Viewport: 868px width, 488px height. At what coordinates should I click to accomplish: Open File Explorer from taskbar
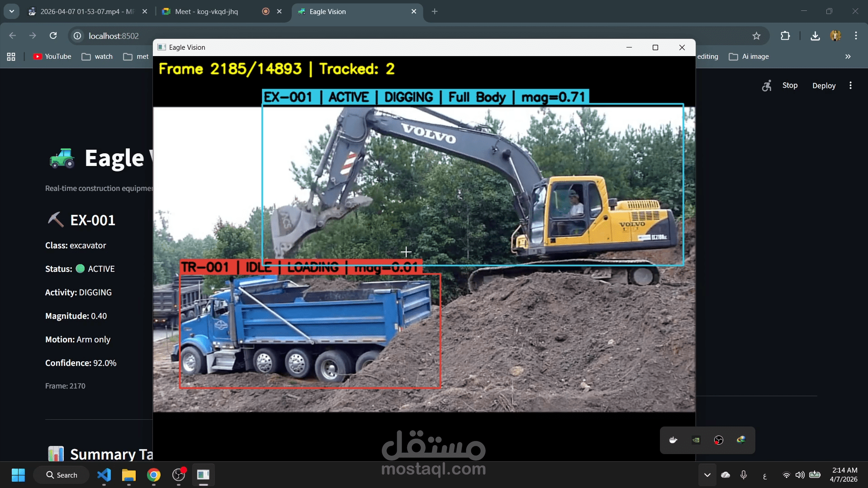click(129, 475)
